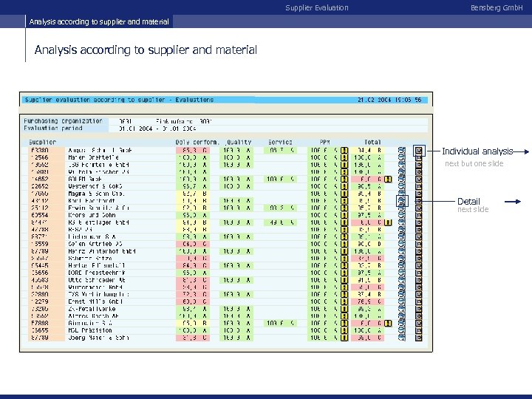Click delivery performance value in Magma & Sohn Cie. row
This screenshot has height=399, width=532.
pos(193,194)
